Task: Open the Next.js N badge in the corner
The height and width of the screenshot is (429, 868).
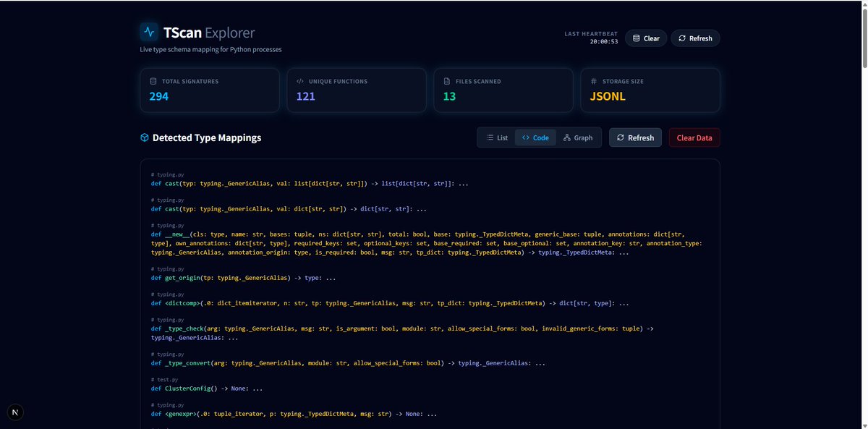Action: (16, 412)
